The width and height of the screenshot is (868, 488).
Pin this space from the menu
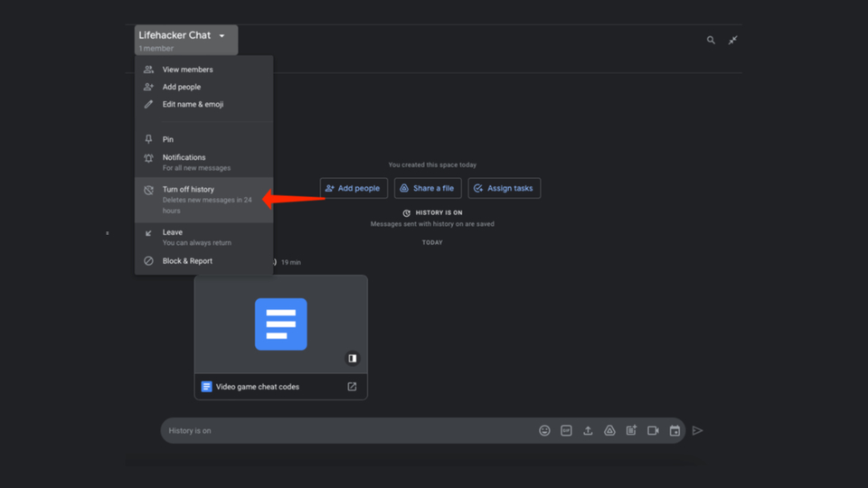pos(203,139)
